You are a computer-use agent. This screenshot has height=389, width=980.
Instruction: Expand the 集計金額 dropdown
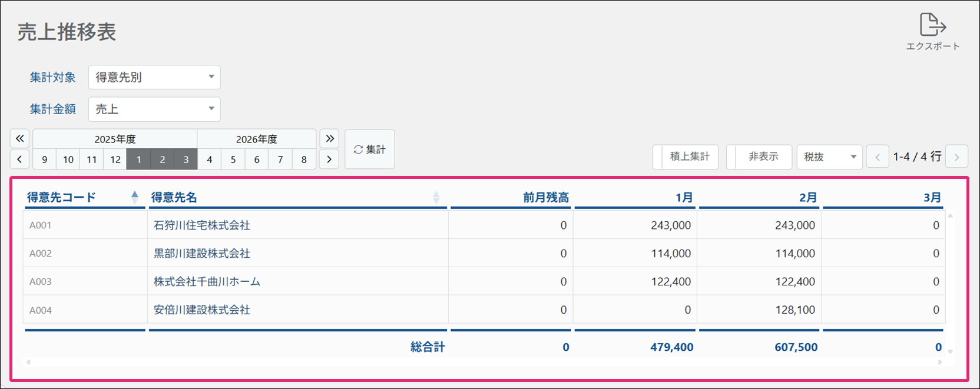pos(154,109)
